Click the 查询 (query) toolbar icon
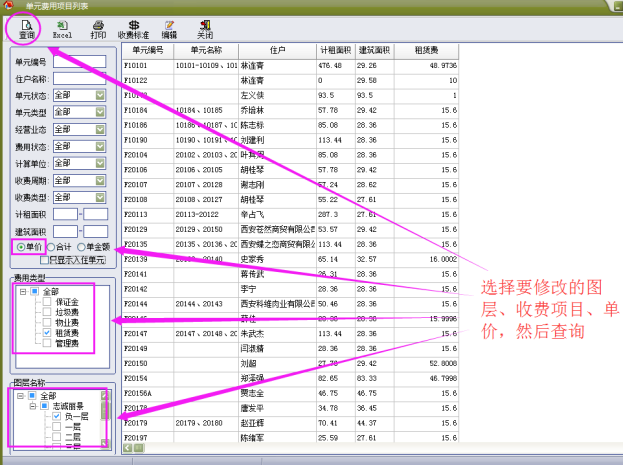Image resolution: width=624 pixels, height=466 pixels. 27,29
